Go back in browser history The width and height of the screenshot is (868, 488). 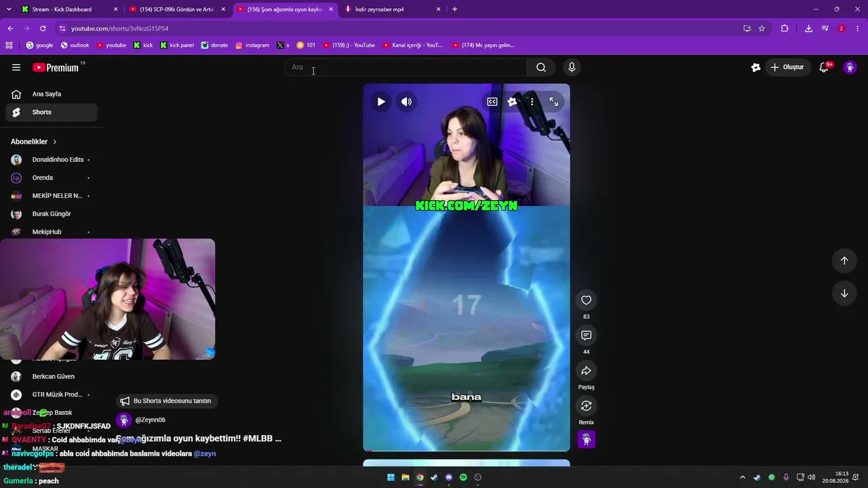[10, 28]
